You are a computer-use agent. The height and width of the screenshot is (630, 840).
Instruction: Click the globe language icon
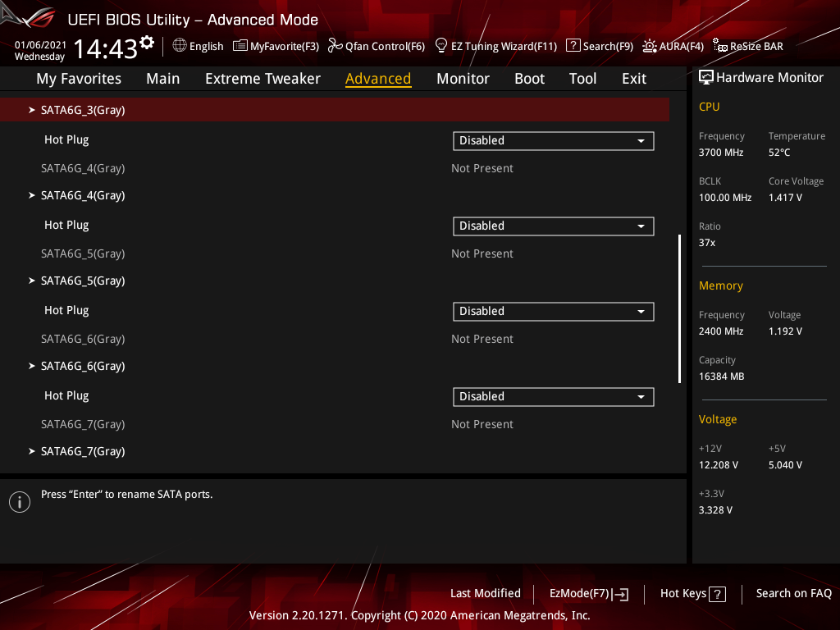click(x=180, y=46)
